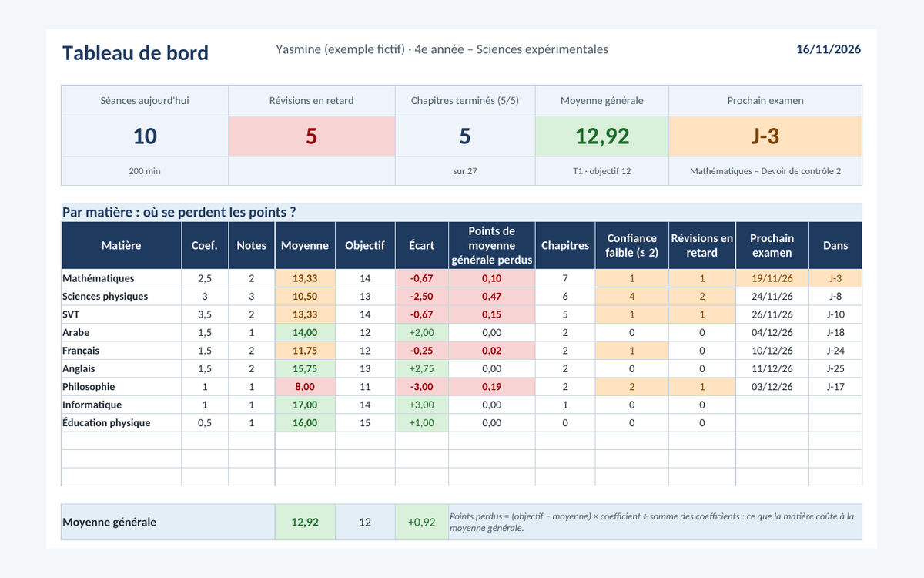Image resolution: width=924 pixels, height=578 pixels.
Task: Select the coefficient 3,5 for SVT
Action: pos(205,314)
